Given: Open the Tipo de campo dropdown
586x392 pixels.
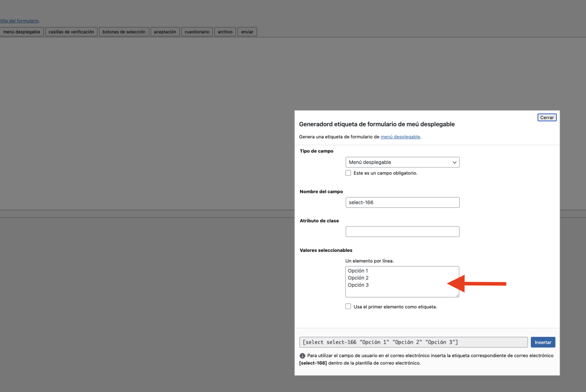Looking at the screenshot, I should tap(402, 162).
